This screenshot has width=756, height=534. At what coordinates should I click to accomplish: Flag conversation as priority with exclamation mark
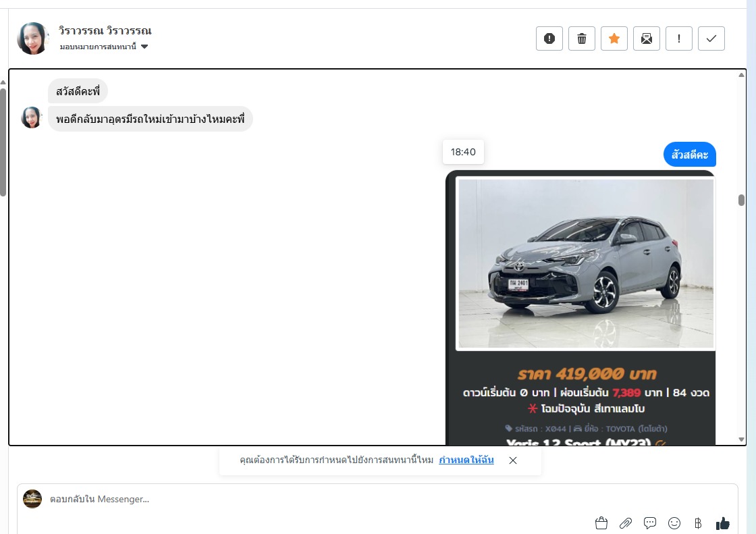(678, 38)
